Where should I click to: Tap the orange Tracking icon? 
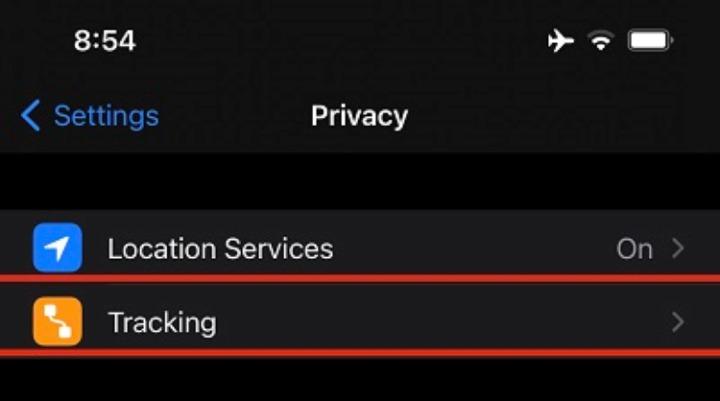click(x=57, y=322)
